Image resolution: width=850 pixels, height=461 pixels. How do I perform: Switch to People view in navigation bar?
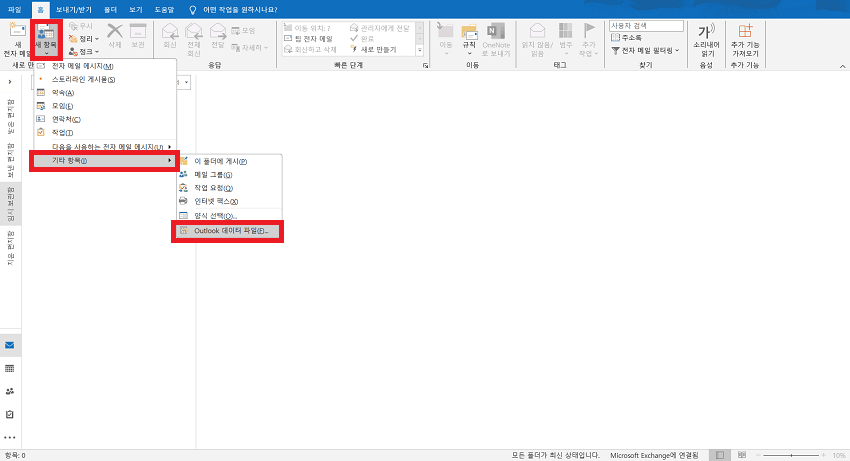pos(10,392)
